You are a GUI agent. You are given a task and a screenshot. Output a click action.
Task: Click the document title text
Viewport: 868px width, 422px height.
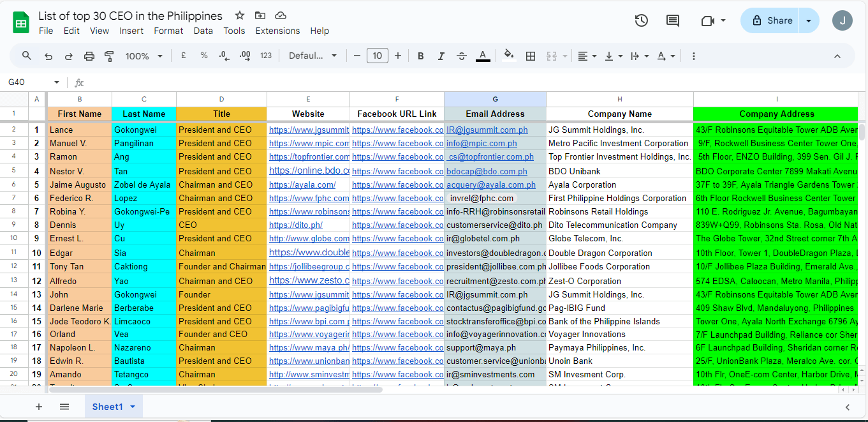point(131,16)
